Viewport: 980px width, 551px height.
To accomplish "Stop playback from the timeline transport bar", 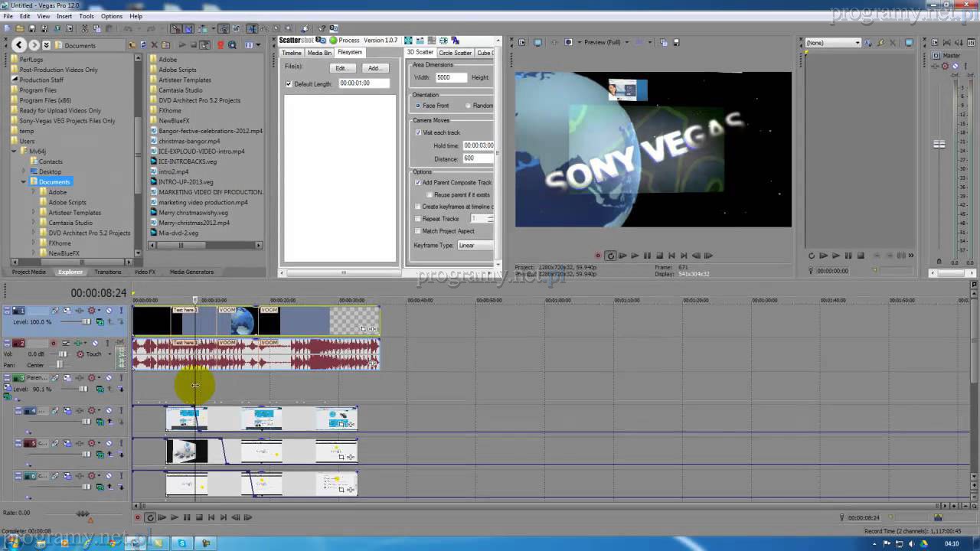I will pyautogui.click(x=199, y=517).
